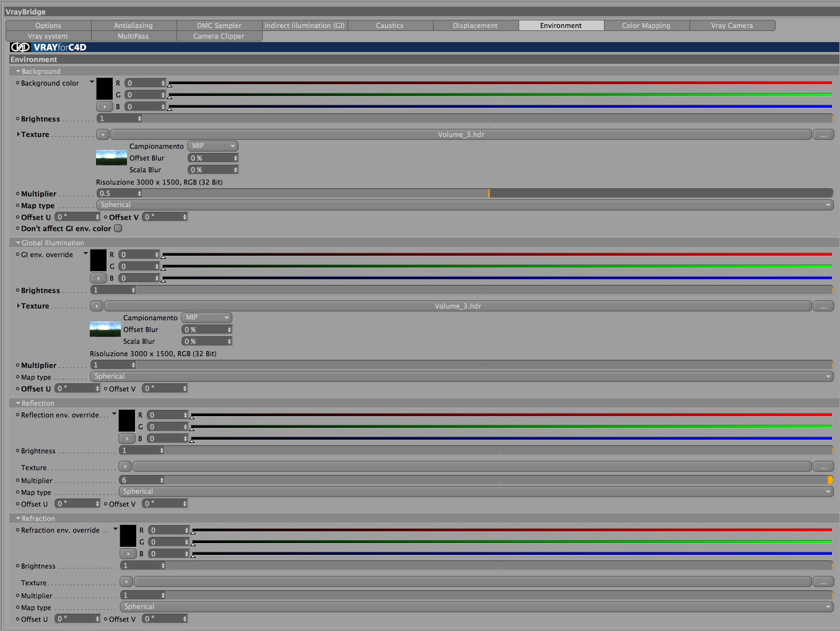
Task: Collapse the Refraction section
Action: [18, 518]
